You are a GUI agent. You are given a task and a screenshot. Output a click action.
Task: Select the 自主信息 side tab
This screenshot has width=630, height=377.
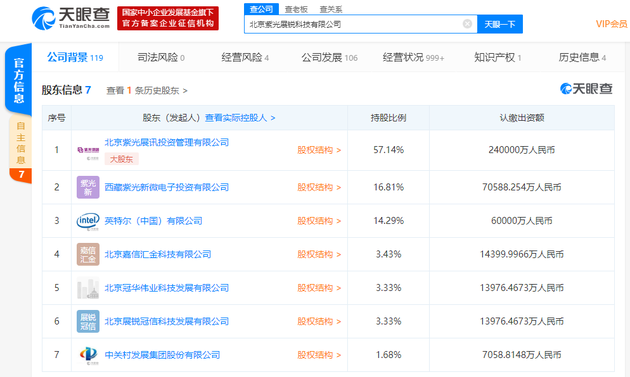20,143
